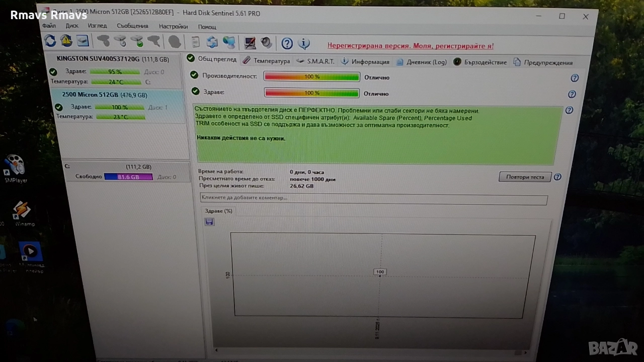
Task: Click the blue arrows send-report toolbar icon
Action: pyautogui.click(x=212, y=43)
